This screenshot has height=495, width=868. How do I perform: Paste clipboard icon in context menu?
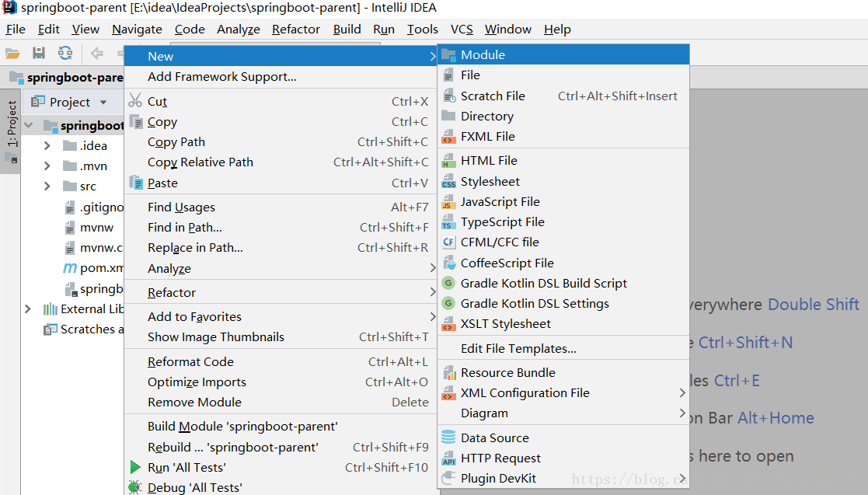tap(136, 182)
